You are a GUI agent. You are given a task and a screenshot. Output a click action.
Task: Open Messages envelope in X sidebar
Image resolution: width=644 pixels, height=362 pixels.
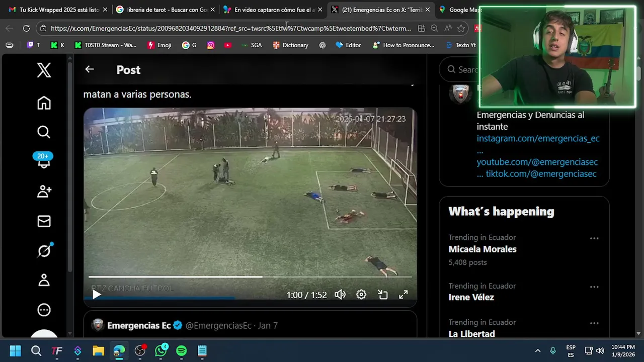tap(44, 221)
